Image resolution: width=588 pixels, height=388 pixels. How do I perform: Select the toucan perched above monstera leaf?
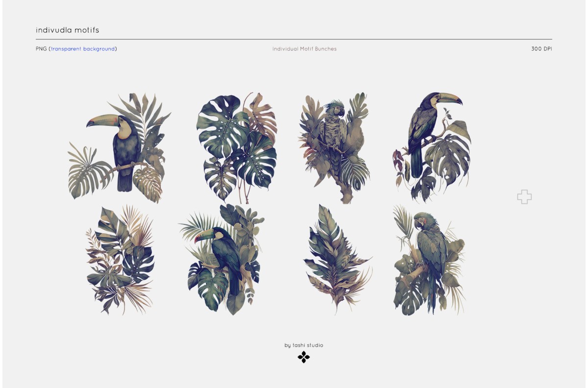pos(431,147)
